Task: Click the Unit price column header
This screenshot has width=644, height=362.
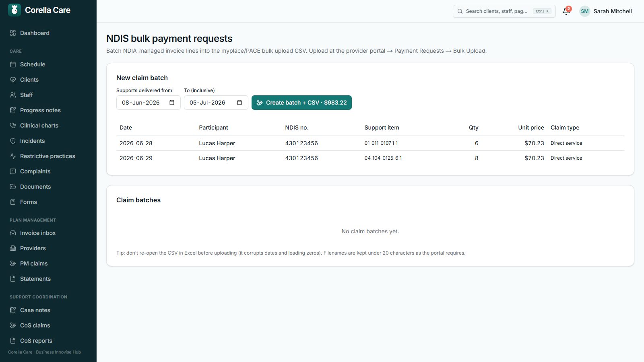Action: (x=531, y=128)
